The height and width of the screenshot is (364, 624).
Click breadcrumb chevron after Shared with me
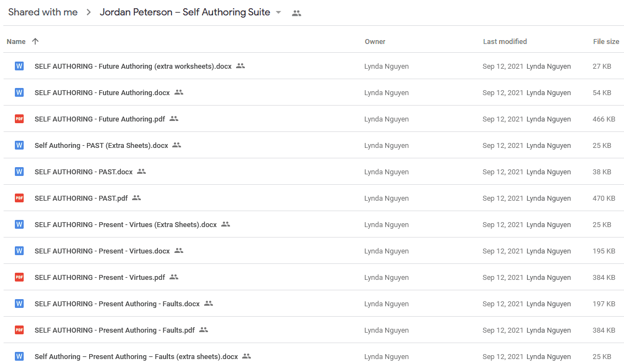click(89, 12)
